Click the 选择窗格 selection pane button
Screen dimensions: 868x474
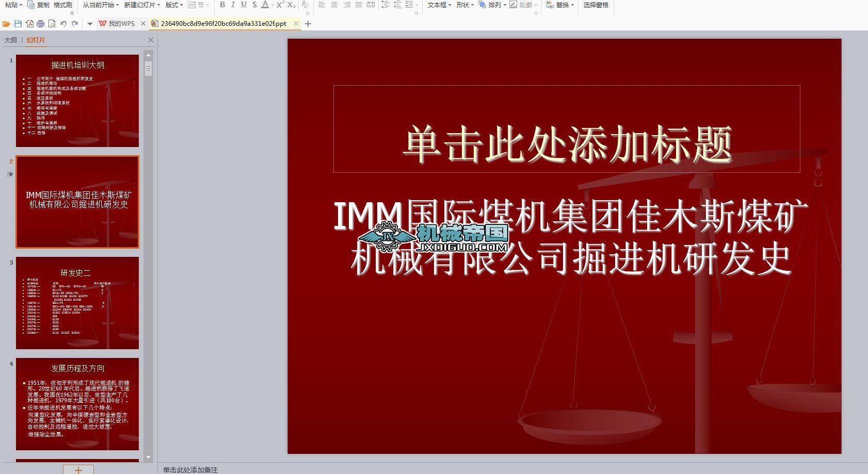(596, 6)
